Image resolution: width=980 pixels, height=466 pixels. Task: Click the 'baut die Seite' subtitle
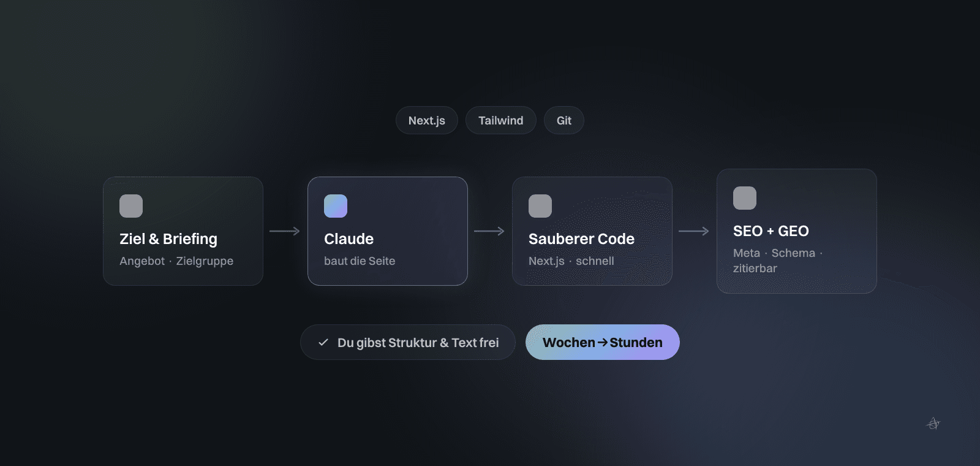(360, 261)
